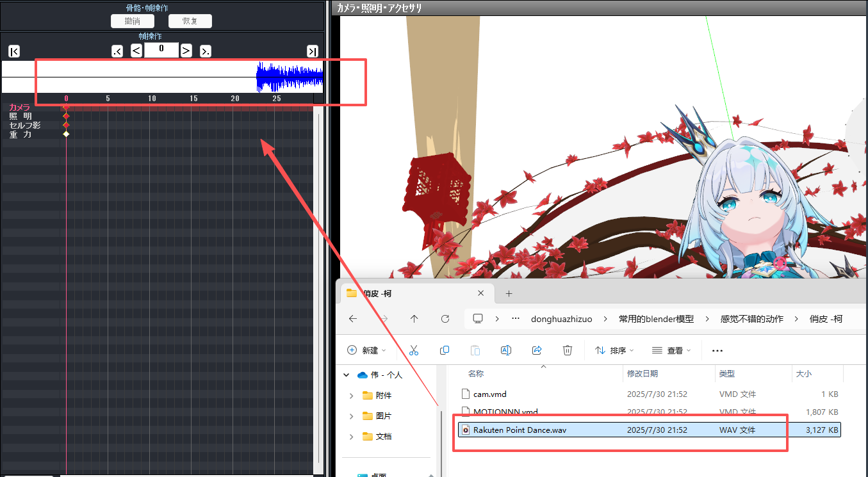Open a new Explorer tab
The width and height of the screenshot is (868, 477).
(509, 293)
